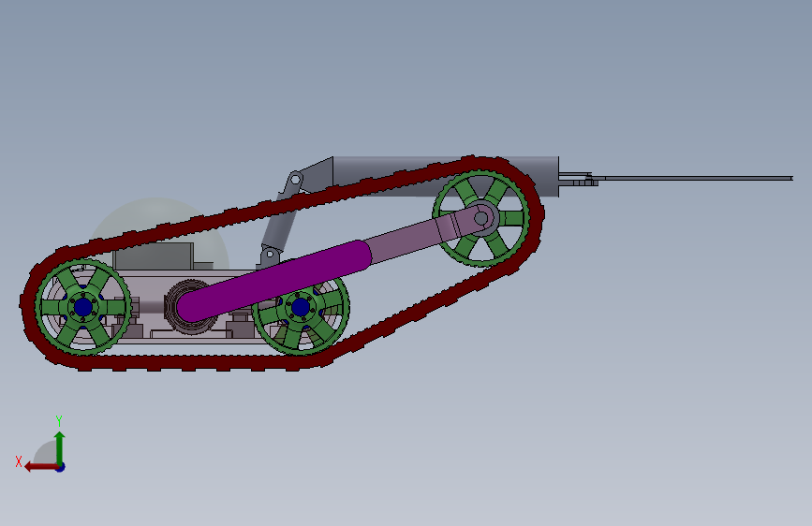Click the green Y axis arrow of triad
Image resolution: width=812 pixels, height=526 pixels.
[x=60, y=447]
